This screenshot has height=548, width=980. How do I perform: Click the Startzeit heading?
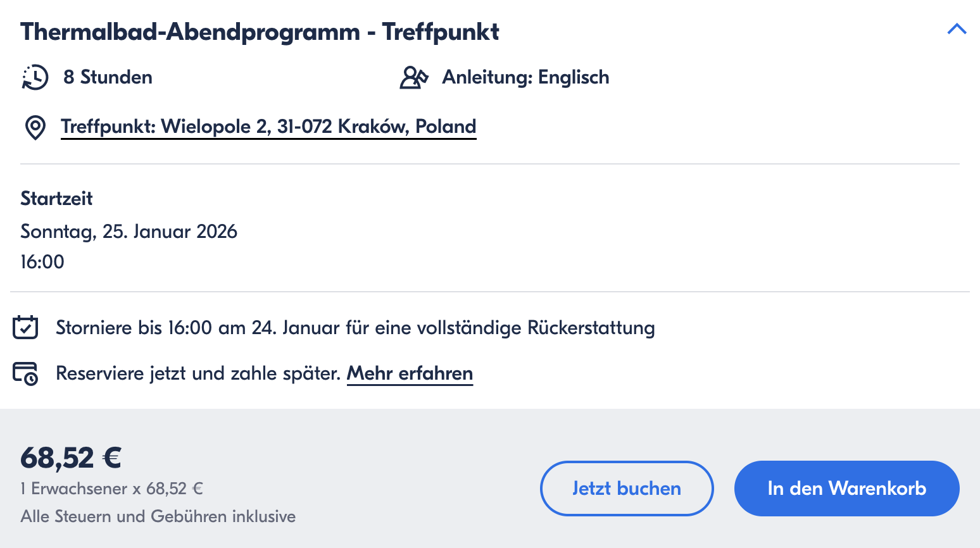tap(56, 199)
